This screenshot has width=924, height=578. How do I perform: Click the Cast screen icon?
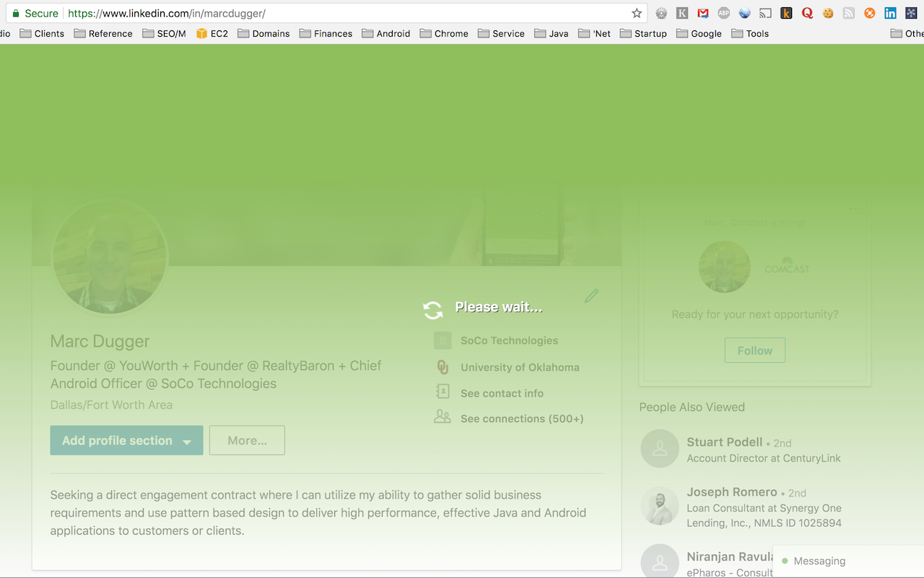coord(766,13)
